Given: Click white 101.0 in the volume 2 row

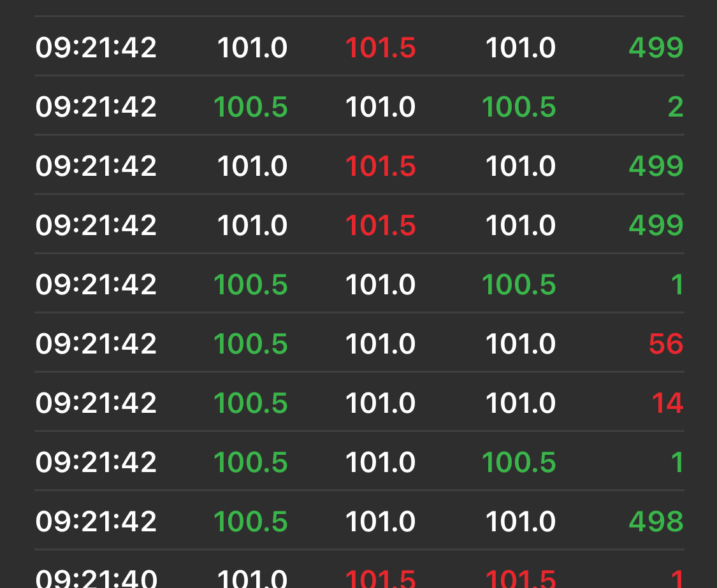Looking at the screenshot, I should click(x=380, y=106).
